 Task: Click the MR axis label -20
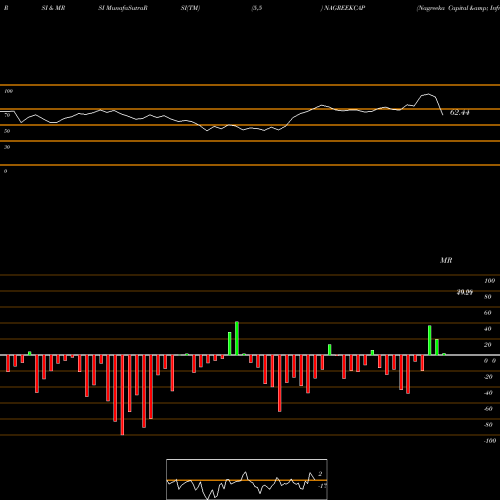488,377
